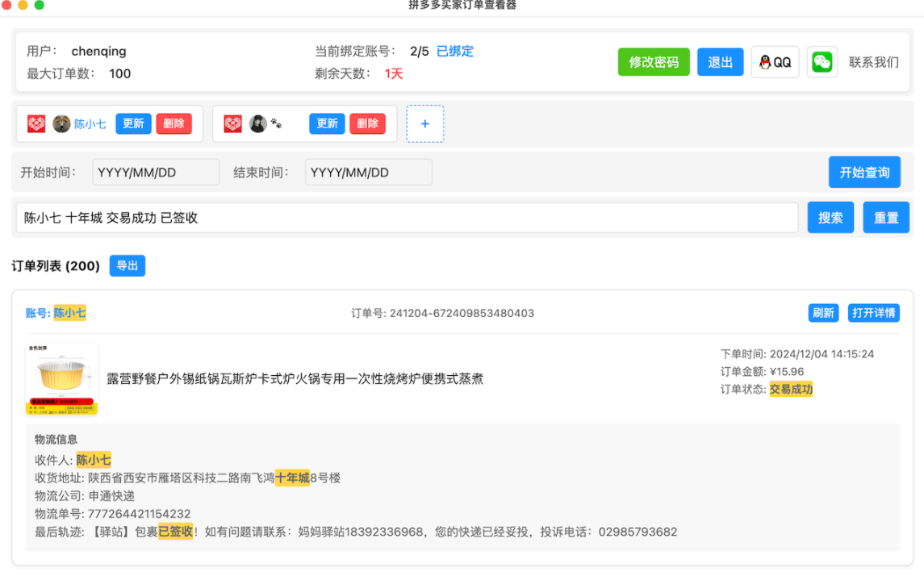Reset the search with 重置
The height and width of the screenshot is (576, 924).
click(x=886, y=218)
